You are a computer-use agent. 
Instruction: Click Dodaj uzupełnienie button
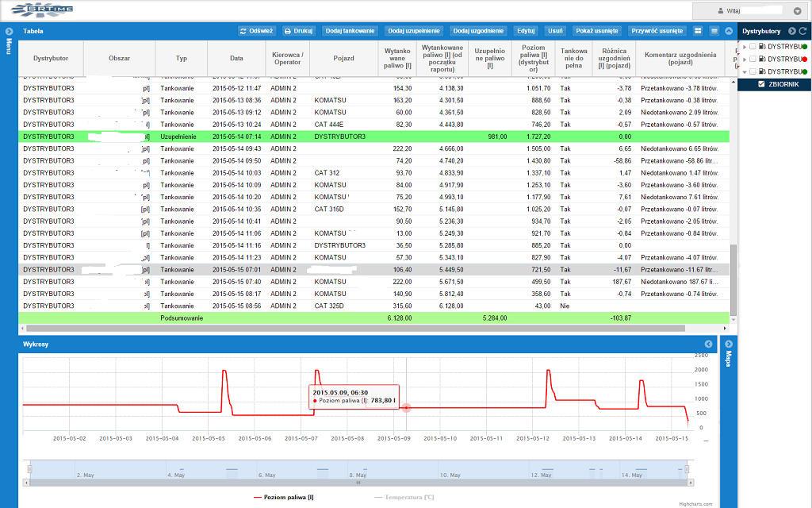tap(414, 31)
